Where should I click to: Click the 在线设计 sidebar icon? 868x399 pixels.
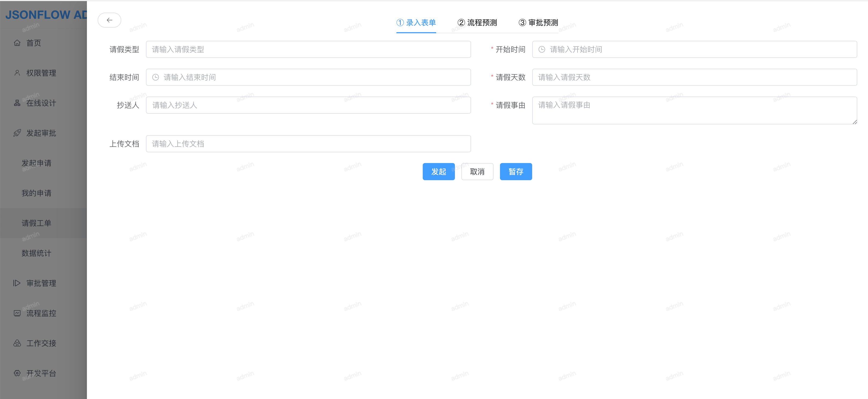pyautogui.click(x=17, y=103)
